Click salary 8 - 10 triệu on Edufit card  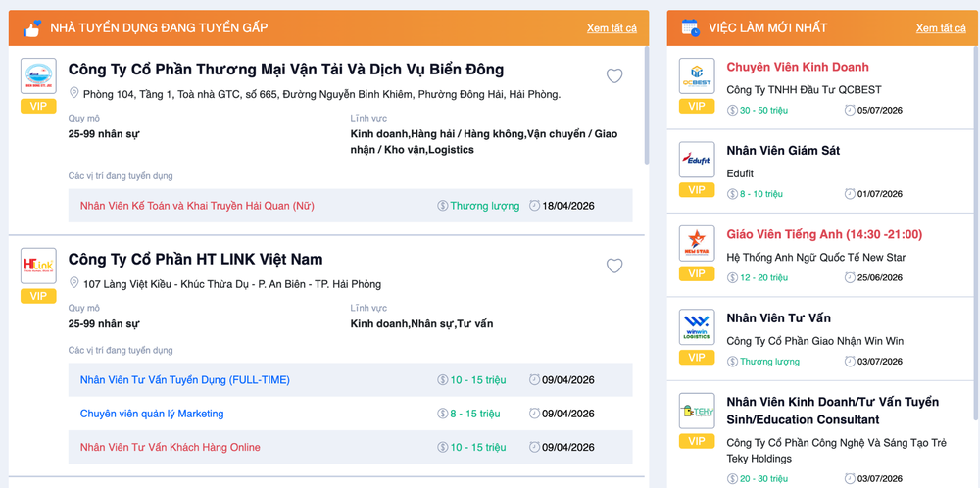coord(761,194)
